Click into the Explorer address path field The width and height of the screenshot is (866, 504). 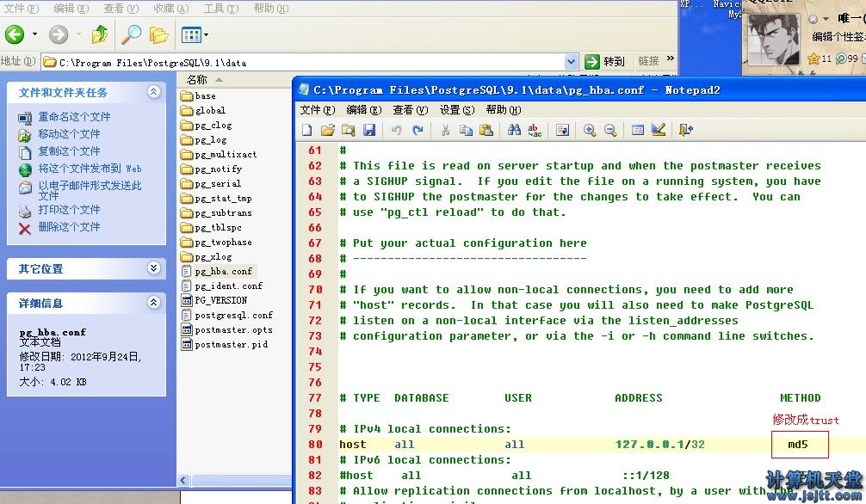309,62
